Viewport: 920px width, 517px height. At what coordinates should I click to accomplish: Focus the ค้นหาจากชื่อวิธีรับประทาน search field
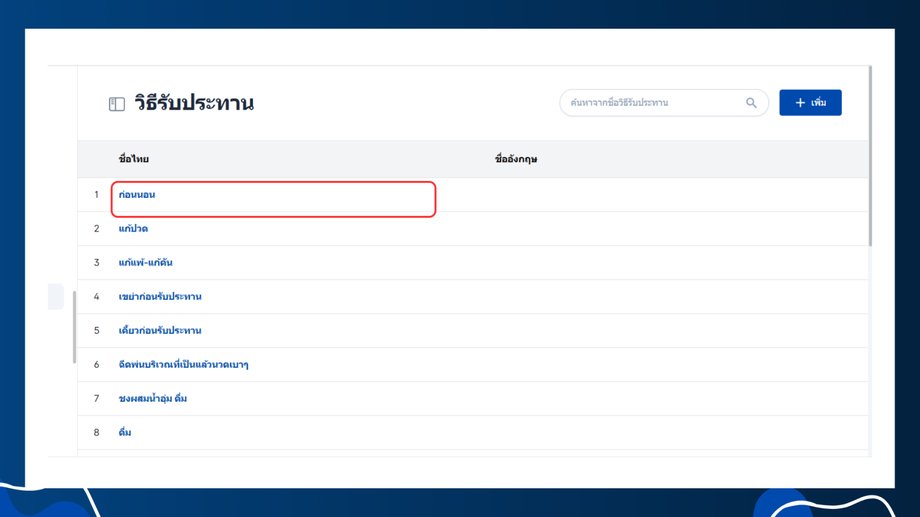point(664,103)
